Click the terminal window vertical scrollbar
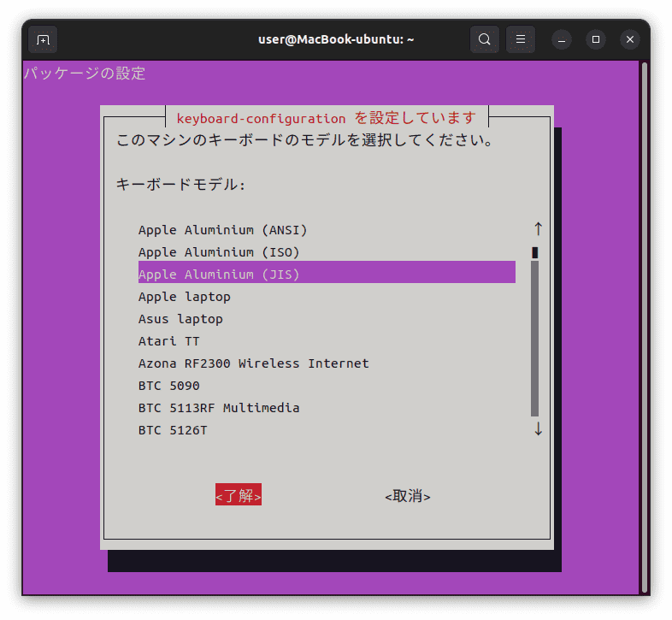 pos(644,328)
